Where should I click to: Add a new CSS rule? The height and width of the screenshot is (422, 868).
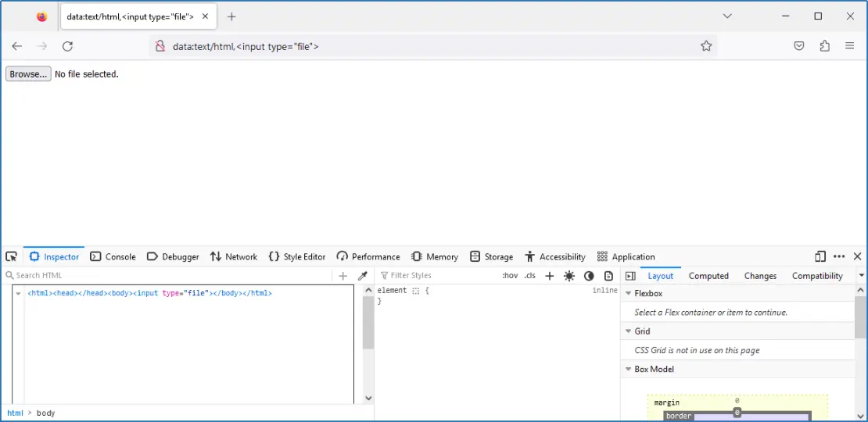tap(549, 275)
